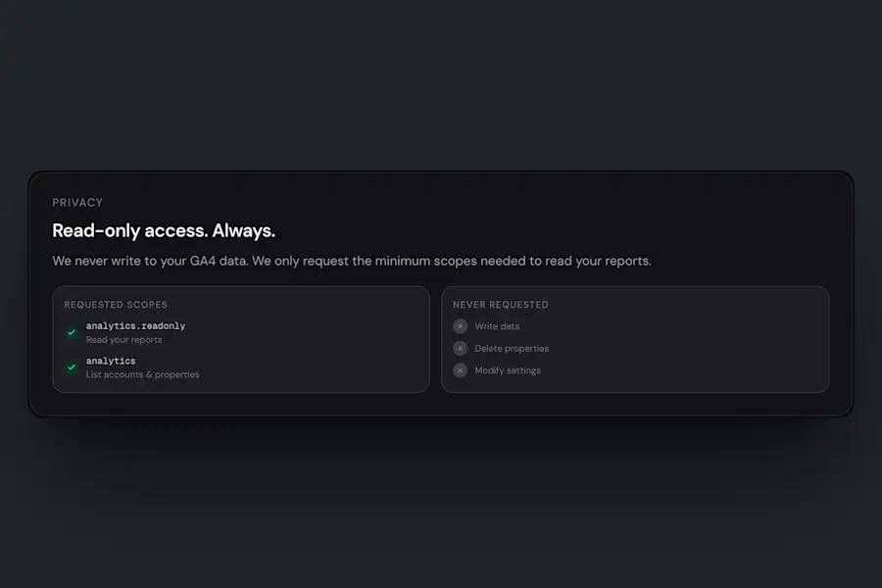Select the plain analytics scope name
The height and width of the screenshot is (588, 882).
pyautogui.click(x=111, y=361)
